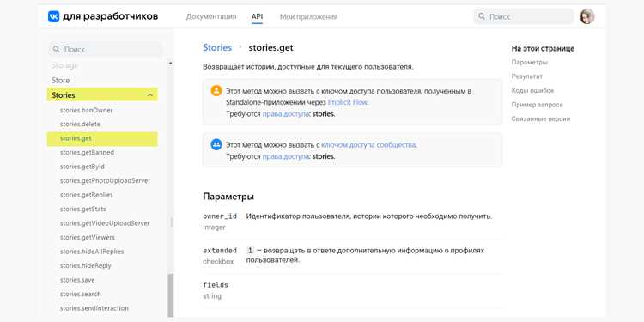The width and height of the screenshot is (644, 322).
Task: Click права доступа link in user key box
Action: 286,114
